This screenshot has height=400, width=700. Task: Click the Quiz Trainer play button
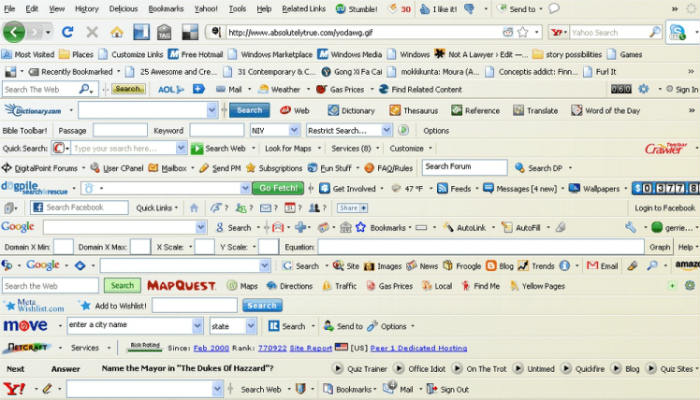(x=338, y=369)
